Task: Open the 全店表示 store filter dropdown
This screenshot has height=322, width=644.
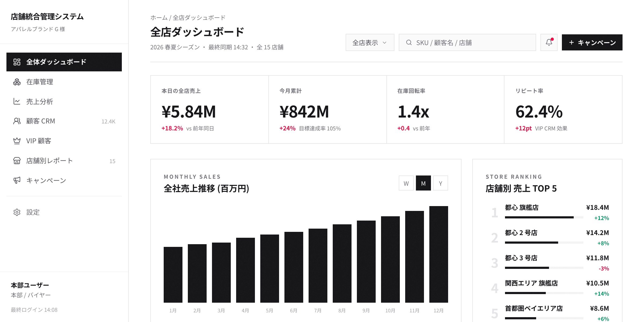Action: (x=370, y=42)
